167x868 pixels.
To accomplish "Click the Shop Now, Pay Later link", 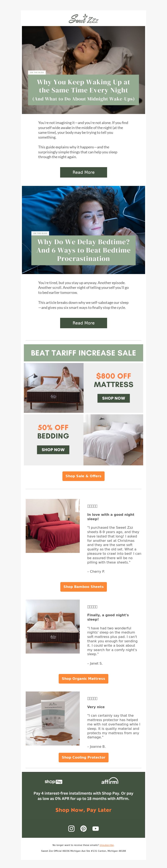I will point(83,810).
